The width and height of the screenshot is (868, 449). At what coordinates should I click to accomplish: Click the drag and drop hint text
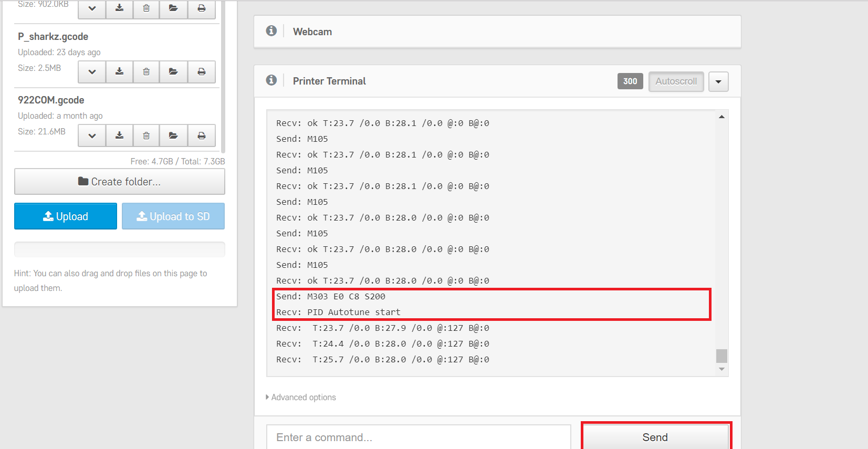[111, 281]
